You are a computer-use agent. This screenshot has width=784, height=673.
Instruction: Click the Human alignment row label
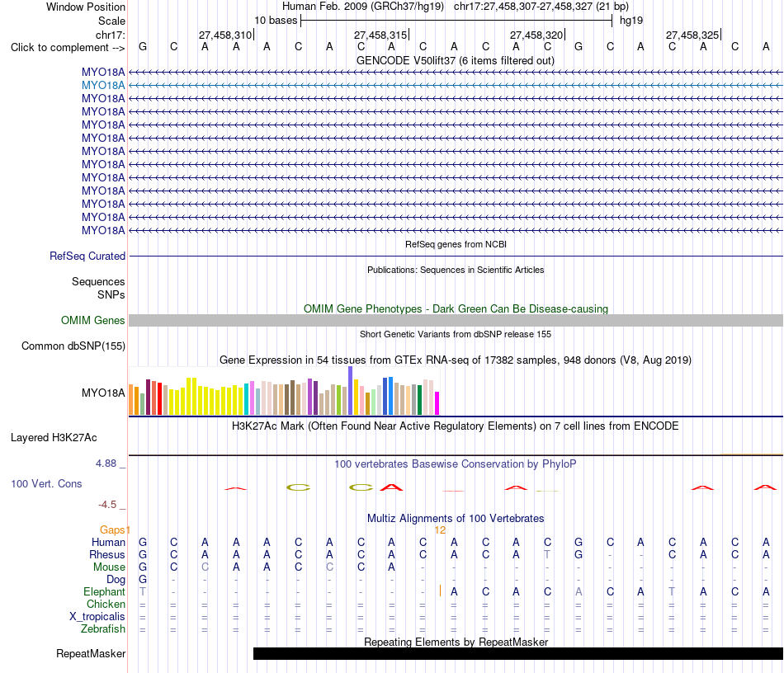108,542
